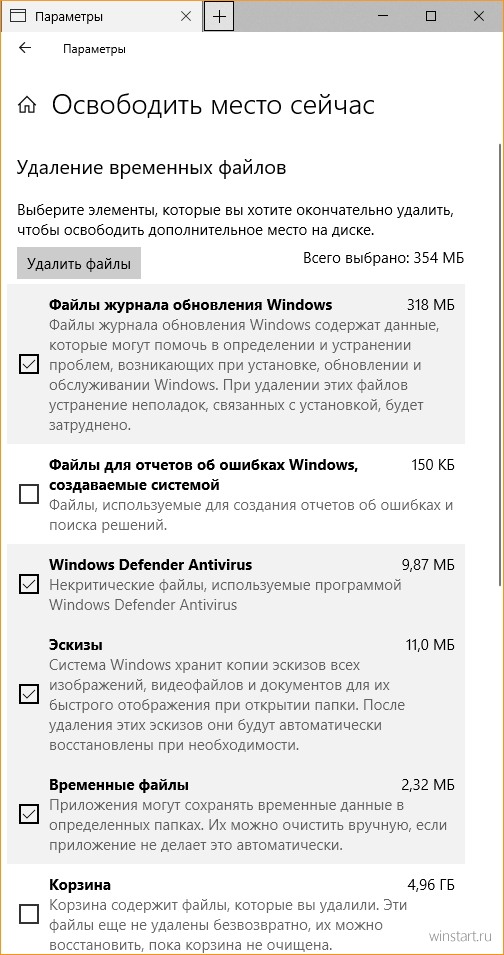Click the Эскизы item title
Screen dimensions: 504x955
(75, 644)
